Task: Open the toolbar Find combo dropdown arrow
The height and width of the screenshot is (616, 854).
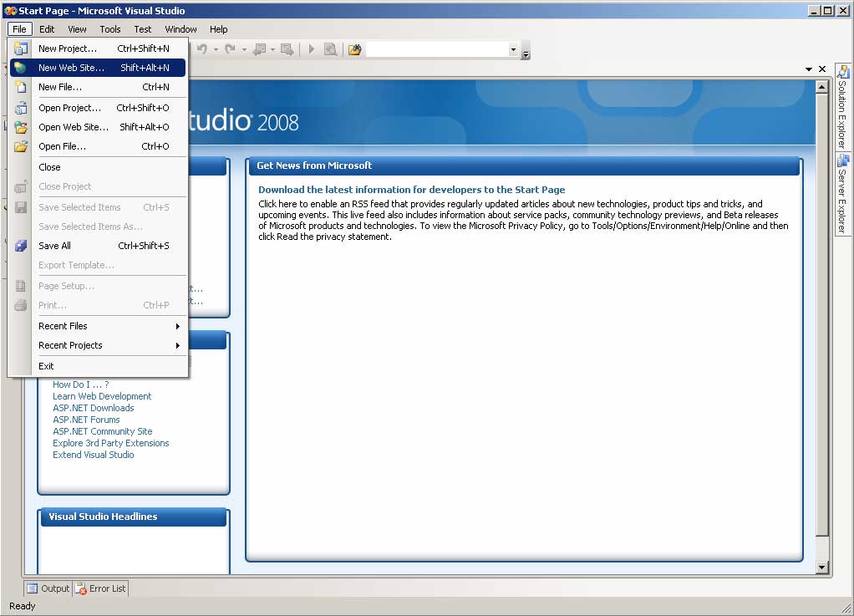Action: click(513, 49)
